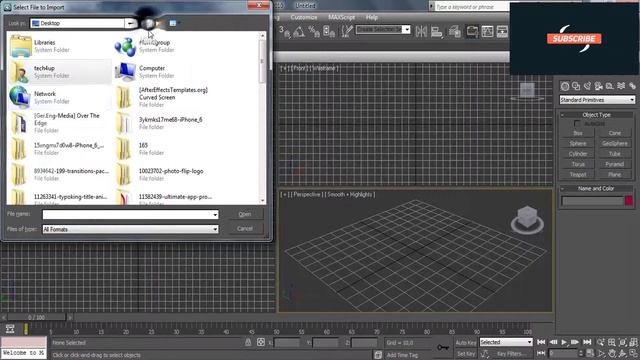Click the Open button in dialog
The image size is (640, 360).
[x=245, y=214]
